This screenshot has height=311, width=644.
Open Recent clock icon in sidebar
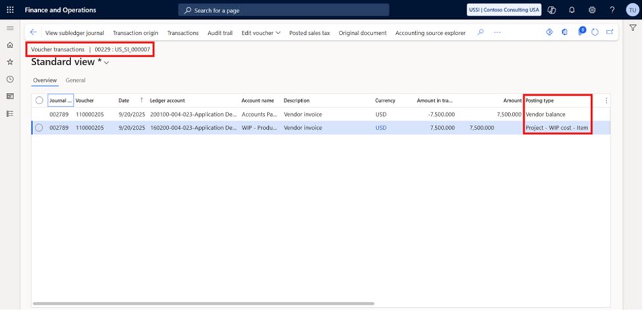[x=10, y=79]
